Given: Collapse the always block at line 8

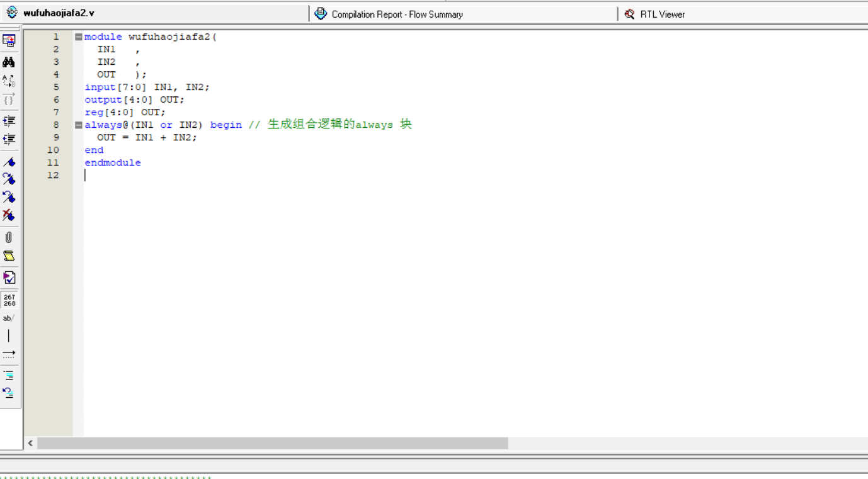Looking at the screenshot, I should [x=79, y=125].
